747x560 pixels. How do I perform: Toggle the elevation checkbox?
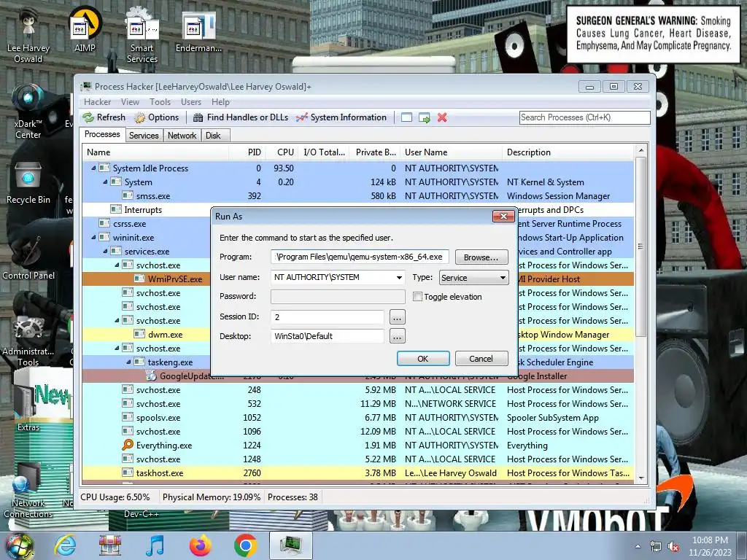pos(418,297)
